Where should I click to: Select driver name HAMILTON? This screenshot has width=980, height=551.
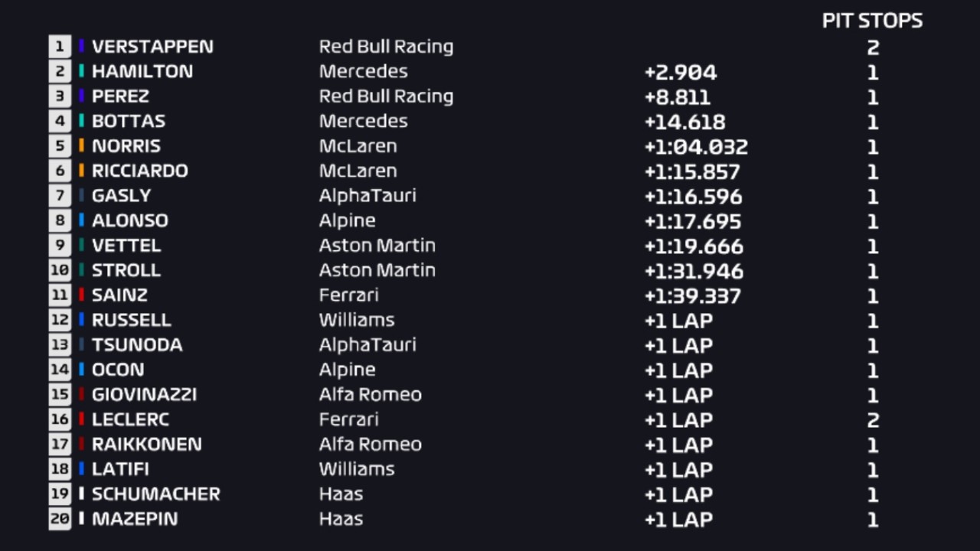pyautogui.click(x=142, y=71)
